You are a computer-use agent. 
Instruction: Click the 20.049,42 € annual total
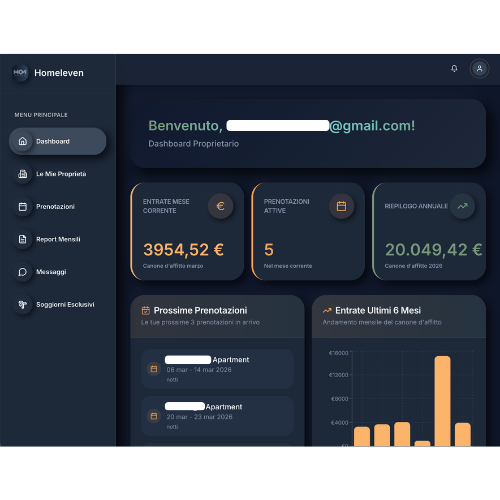(x=434, y=250)
